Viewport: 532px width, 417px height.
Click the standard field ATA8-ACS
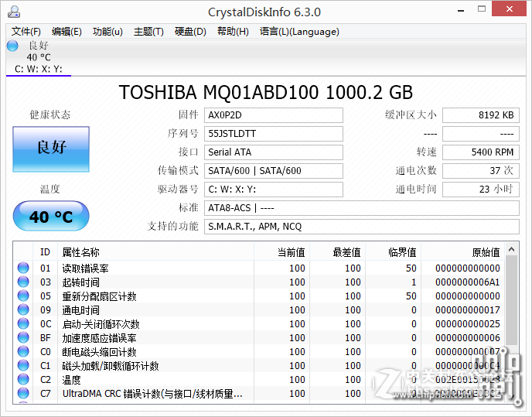click(361, 208)
